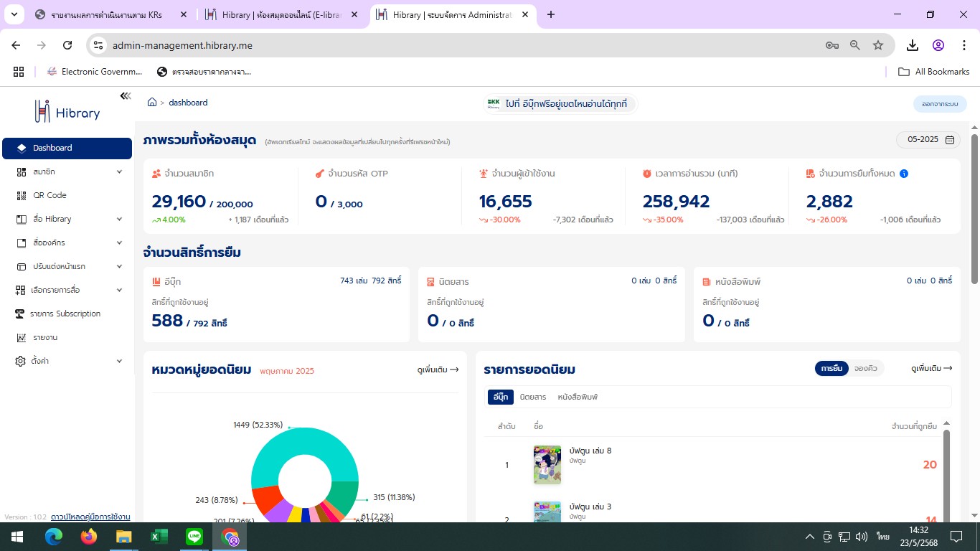Click the newspaper icon in หนังสือพิมพ์ card
Viewport: 980px width, 551px height.
click(707, 282)
